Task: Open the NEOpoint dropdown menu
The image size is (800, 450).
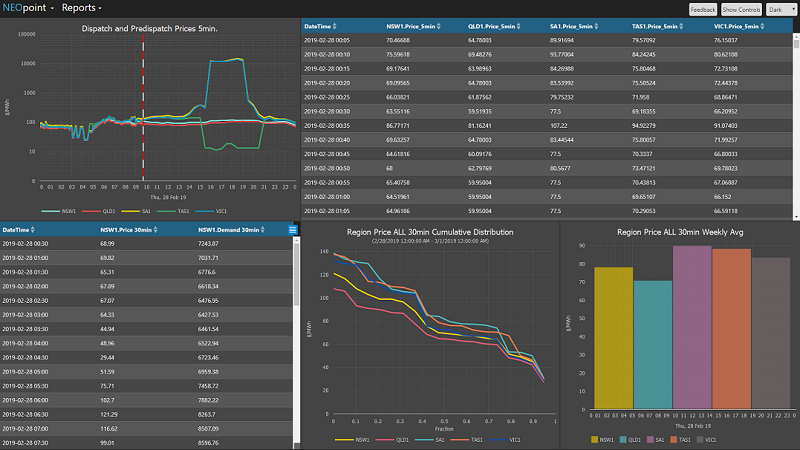Action: tap(28, 8)
